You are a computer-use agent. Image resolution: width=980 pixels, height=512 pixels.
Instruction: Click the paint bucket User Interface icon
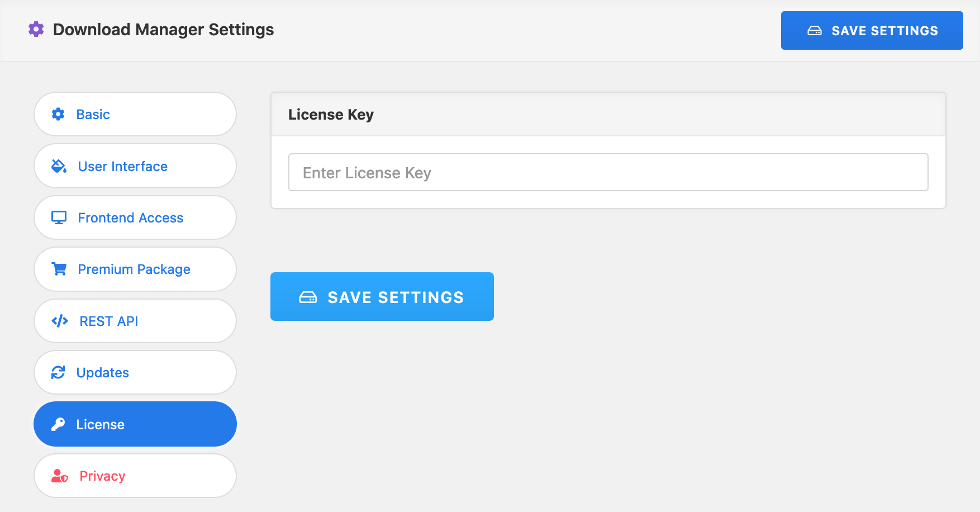tap(59, 166)
